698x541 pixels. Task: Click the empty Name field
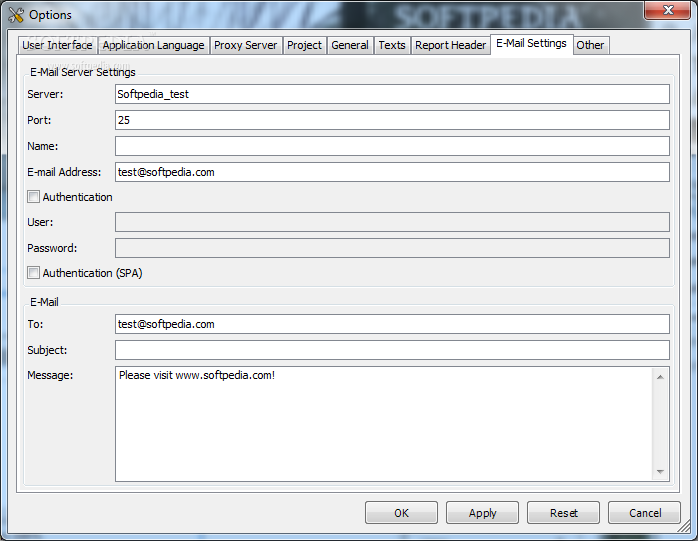click(x=392, y=146)
